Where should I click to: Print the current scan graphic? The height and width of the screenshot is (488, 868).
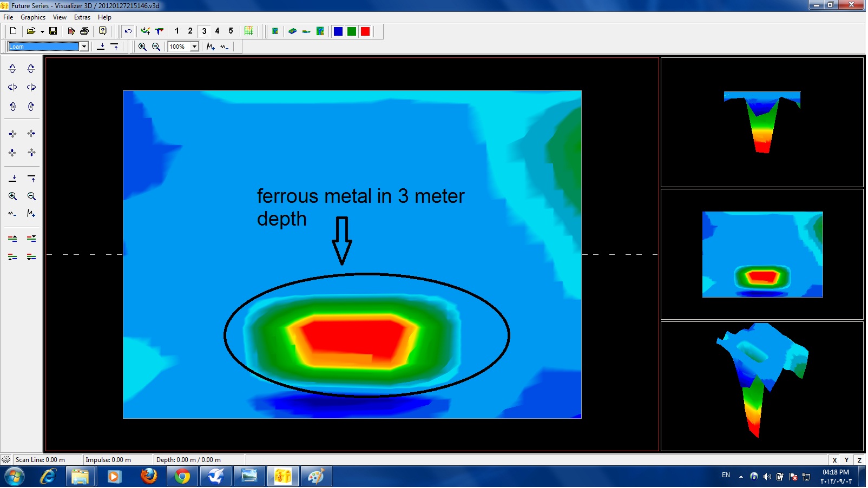[x=84, y=31]
